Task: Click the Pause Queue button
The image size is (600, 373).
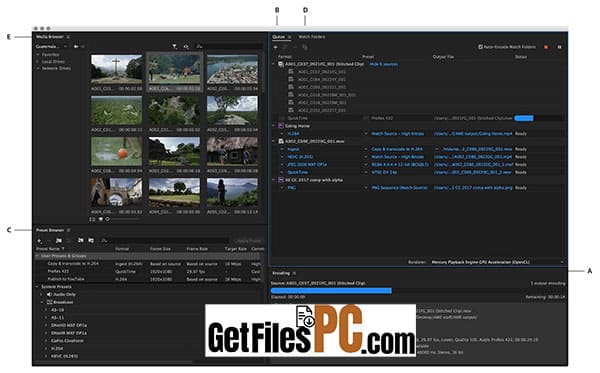Action: click(x=559, y=47)
